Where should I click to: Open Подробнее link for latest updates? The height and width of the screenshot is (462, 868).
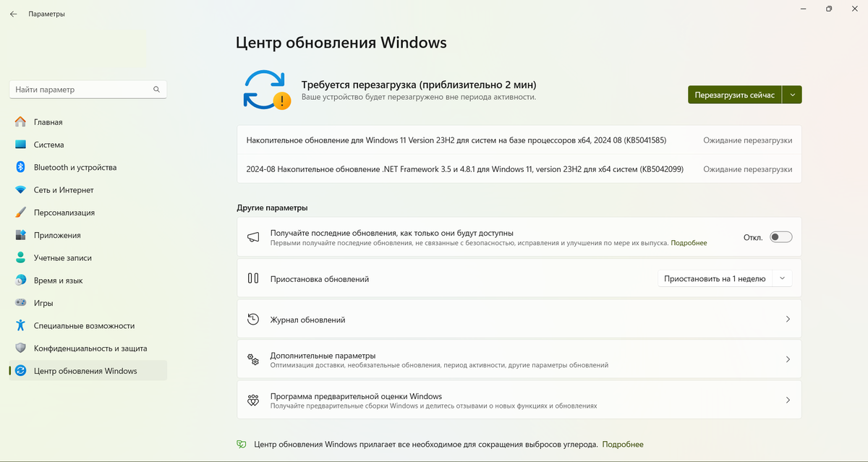click(689, 244)
